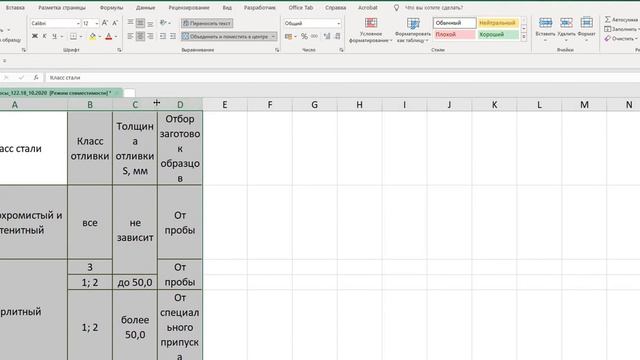Decrease cell indent
This screenshot has width=640, height=360.
pos(163,36)
